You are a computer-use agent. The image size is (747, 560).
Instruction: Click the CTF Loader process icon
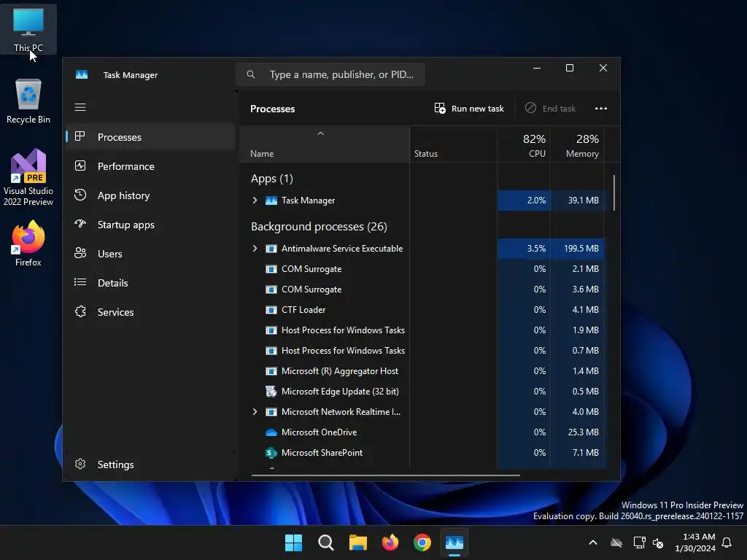pyautogui.click(x=271, y=310)
